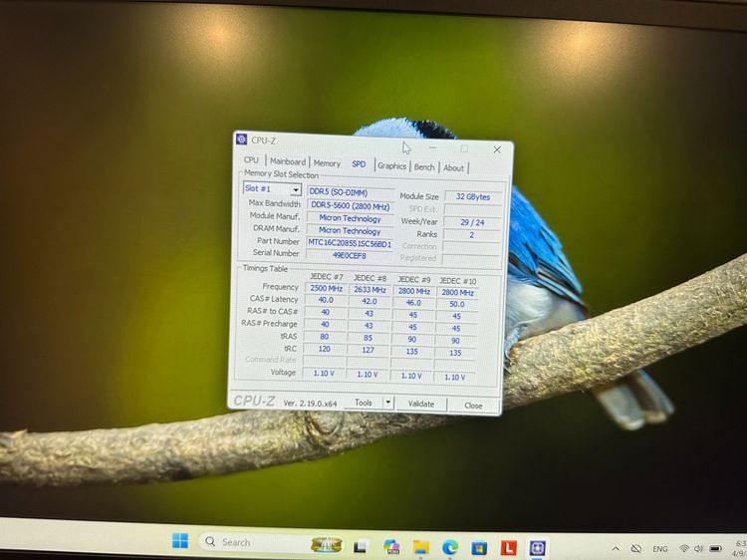Show hidden system tray icons
Viewport: 747px width, 560px height.
616,549
